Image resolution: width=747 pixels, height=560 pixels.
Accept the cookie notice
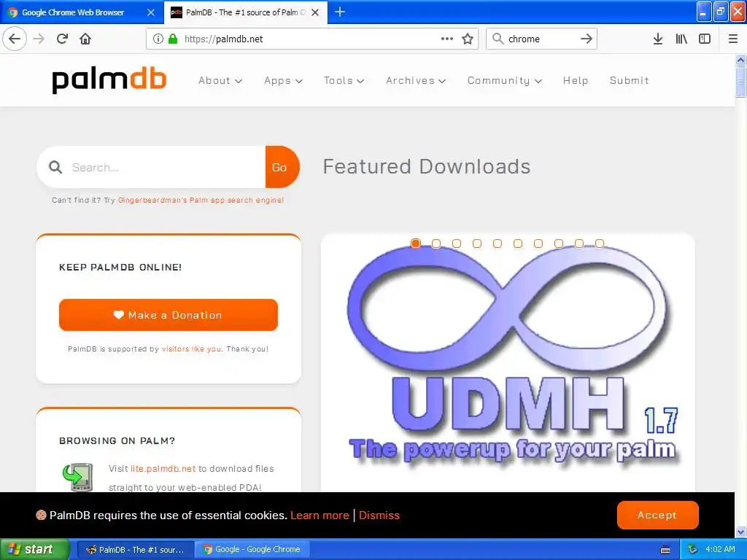click(657, 515)
